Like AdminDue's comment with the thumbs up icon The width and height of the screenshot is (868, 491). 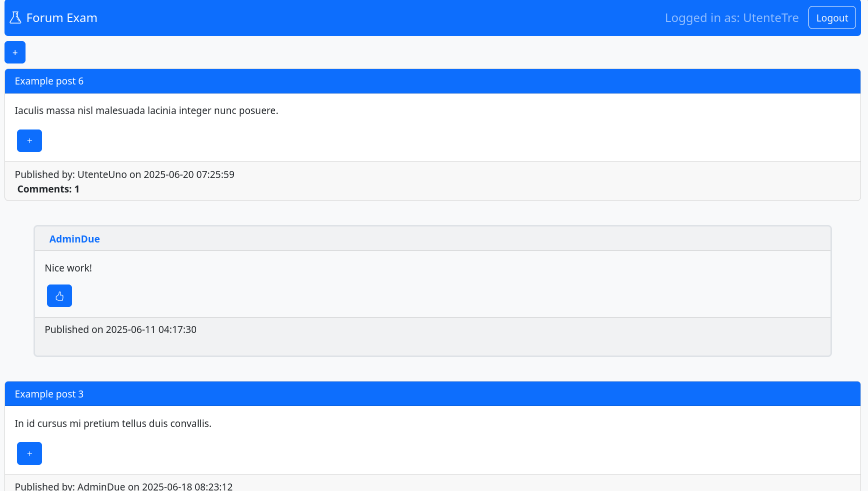click(59, 295)
